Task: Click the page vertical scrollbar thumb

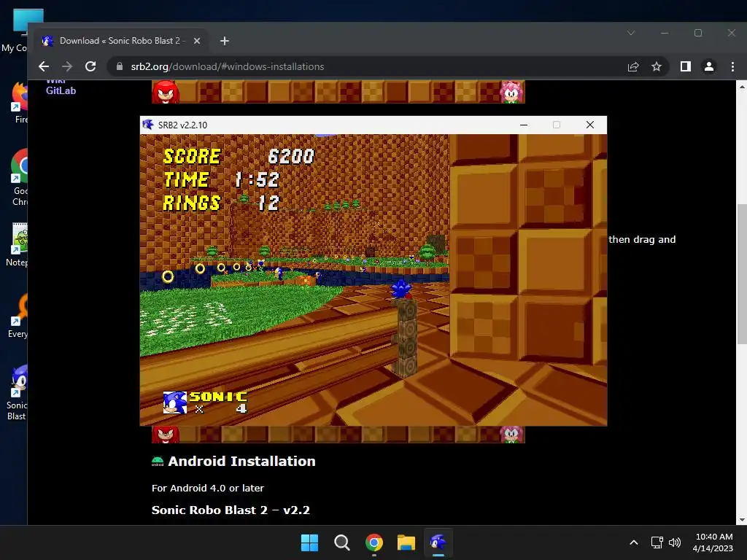Action: 742,274
